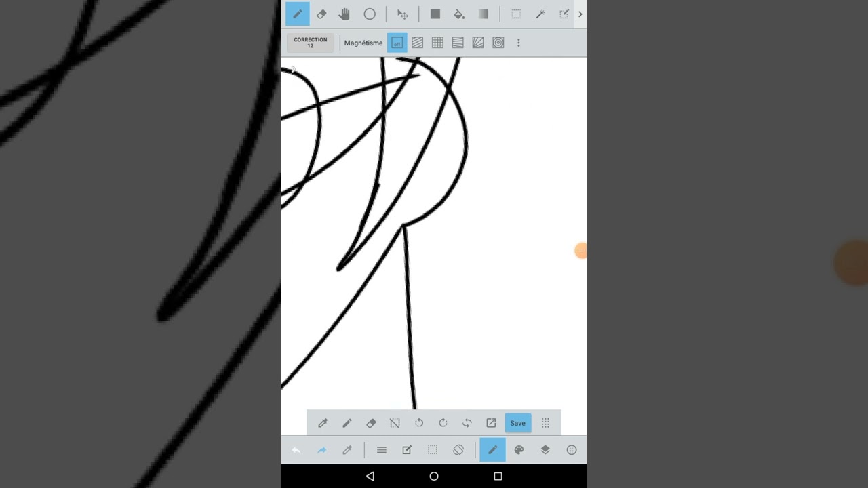Open the shortcut bar dotted grid handle
The width and height of the screenshot is (868, 488).
[x=545, y=423]
